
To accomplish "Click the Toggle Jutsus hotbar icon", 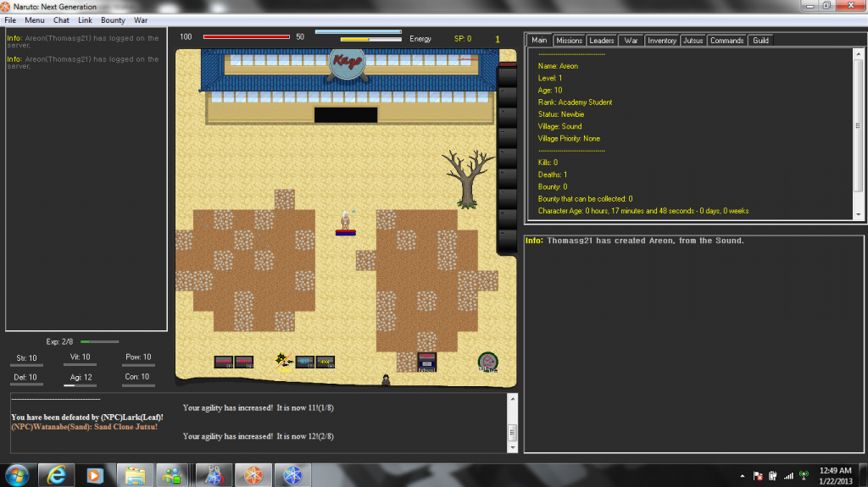I will (x=427, y=362).
